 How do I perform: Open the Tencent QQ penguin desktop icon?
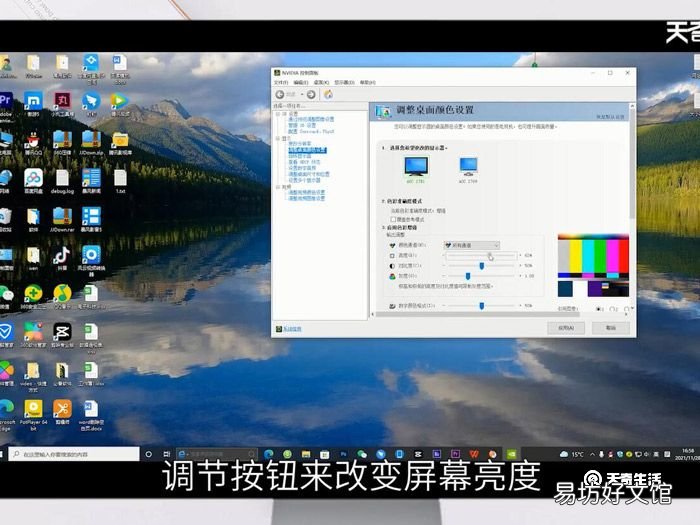point(33,142)
